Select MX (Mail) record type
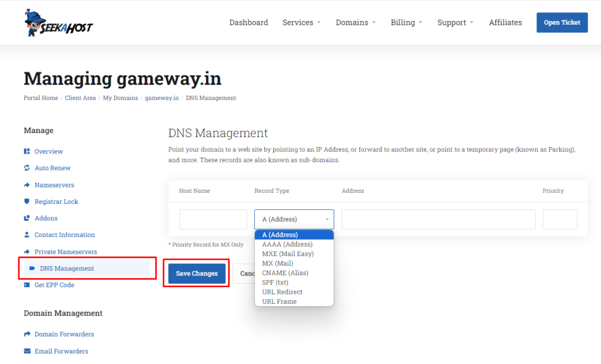The height and width of the screenshot is (364, 601). coord(294,263)
